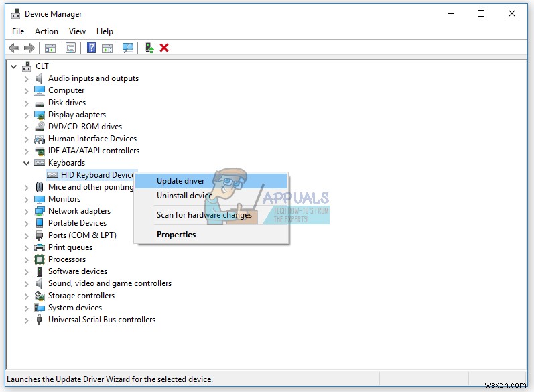This screenshot has height=392, width=534.
Task: Select the Storage controllers label
Action: tap(81, 296)
